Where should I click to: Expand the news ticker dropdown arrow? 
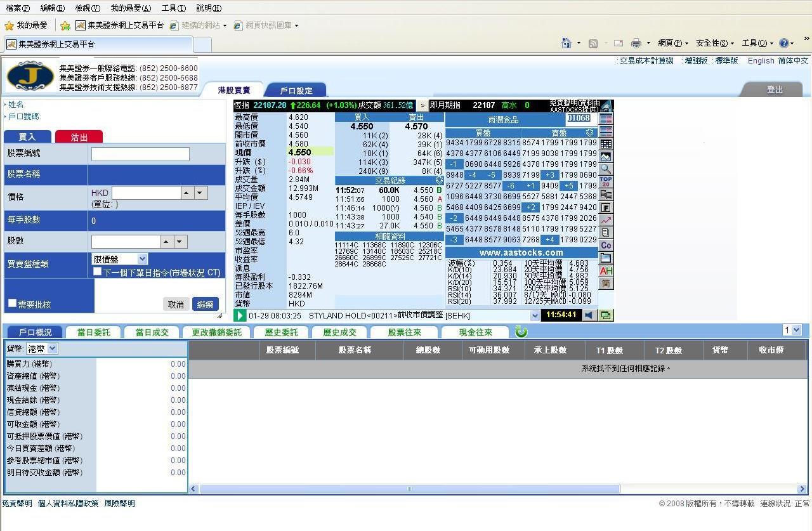click(x=534, y=315)
